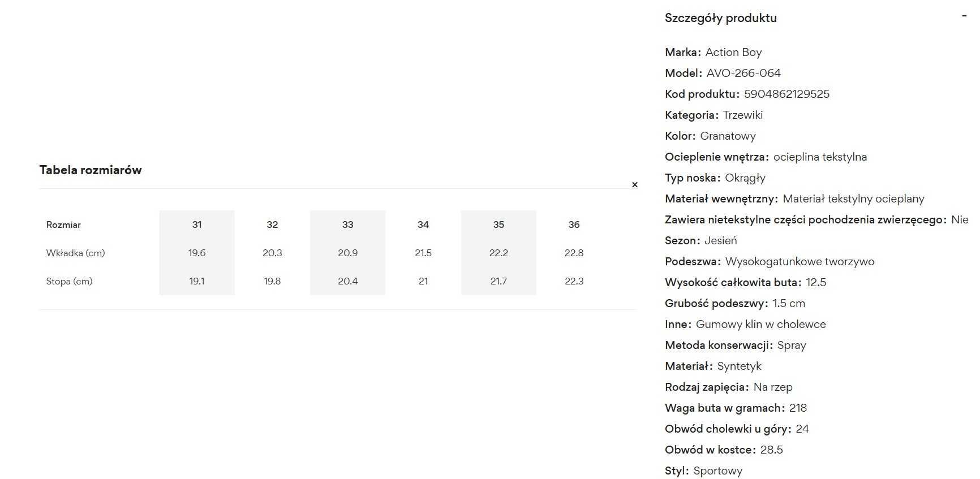Click the Stopa (cm) row label

pos(69,281)
